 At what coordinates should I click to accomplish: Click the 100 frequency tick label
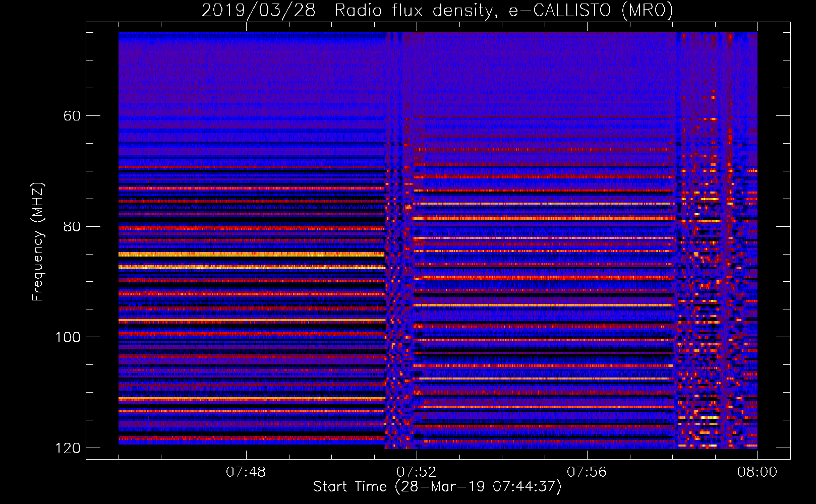68,337
